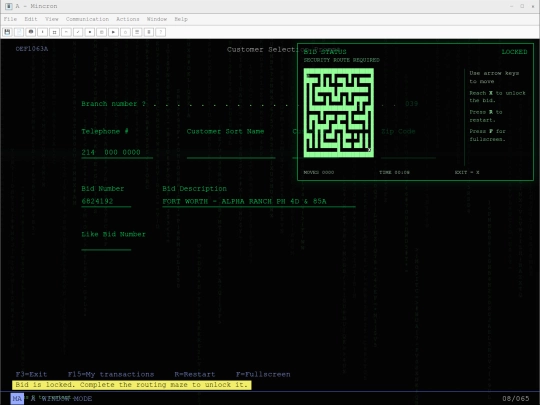This screenshot has width=540, height=405.
Task: Click F15=My transactions function key
Action: 111,374
